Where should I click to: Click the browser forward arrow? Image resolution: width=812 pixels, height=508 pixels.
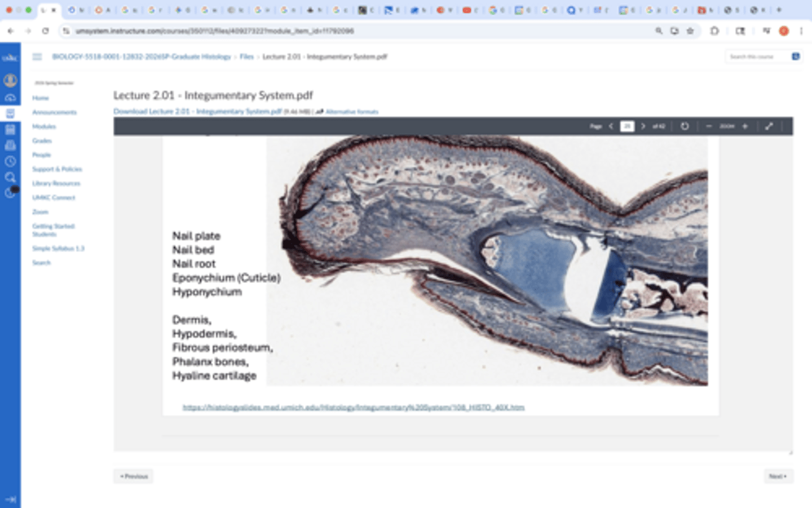tap(28, 31)
